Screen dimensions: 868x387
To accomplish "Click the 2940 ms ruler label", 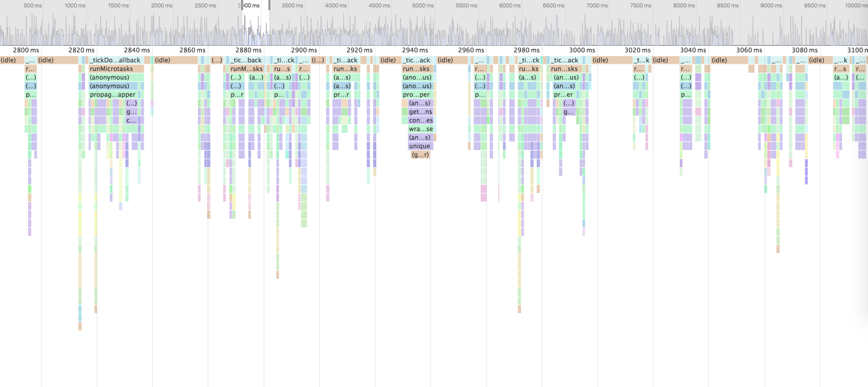I will tap(415, 50).
